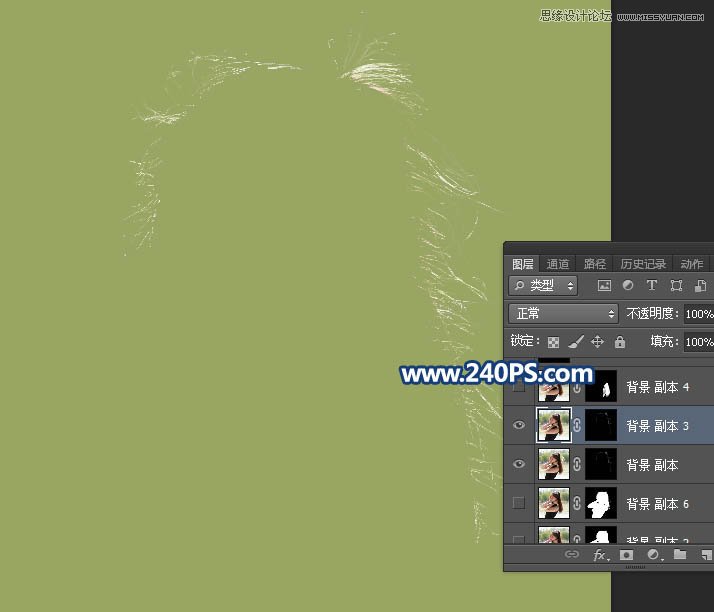This screenshot has height=612, width=714.
Task: Filter layers by shape icon
Action: pyautogui.click(x=676, y=286)
